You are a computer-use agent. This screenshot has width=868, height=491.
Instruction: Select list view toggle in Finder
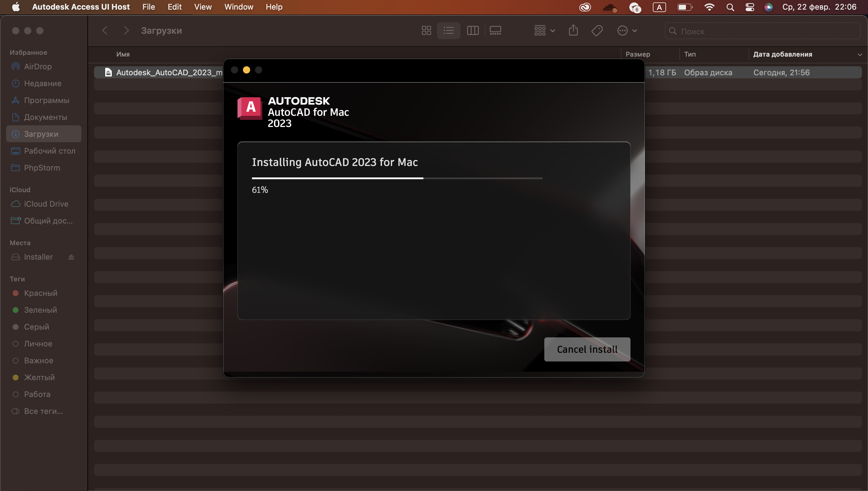448,31
